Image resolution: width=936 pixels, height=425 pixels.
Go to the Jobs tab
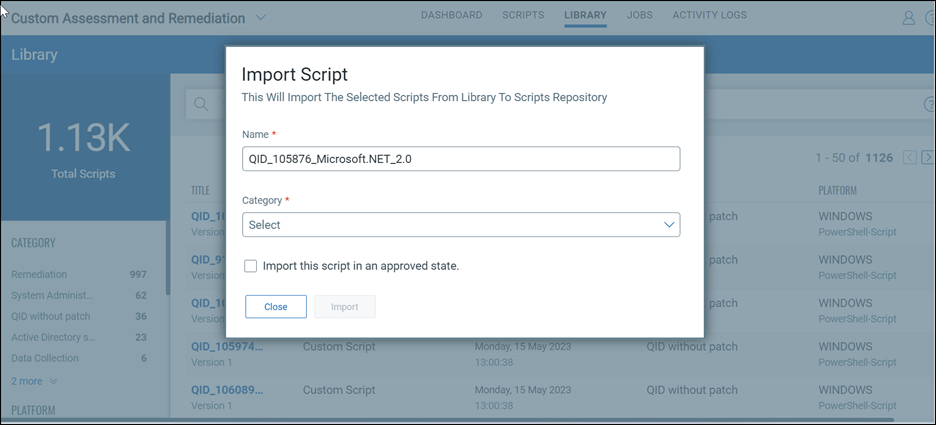coord(639,16)
